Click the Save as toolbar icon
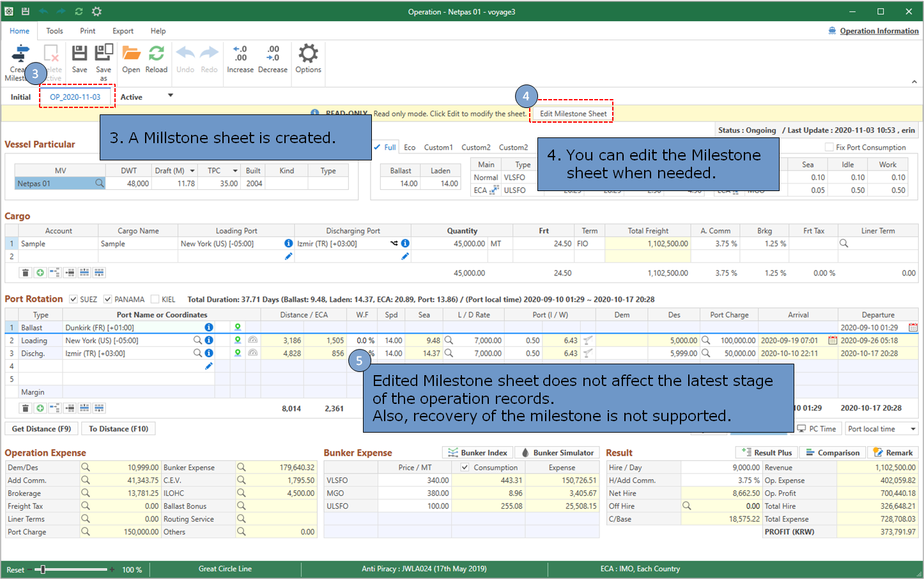Image resolution: width=924 pixels, height=579 pixels. [x=104, y=62]
